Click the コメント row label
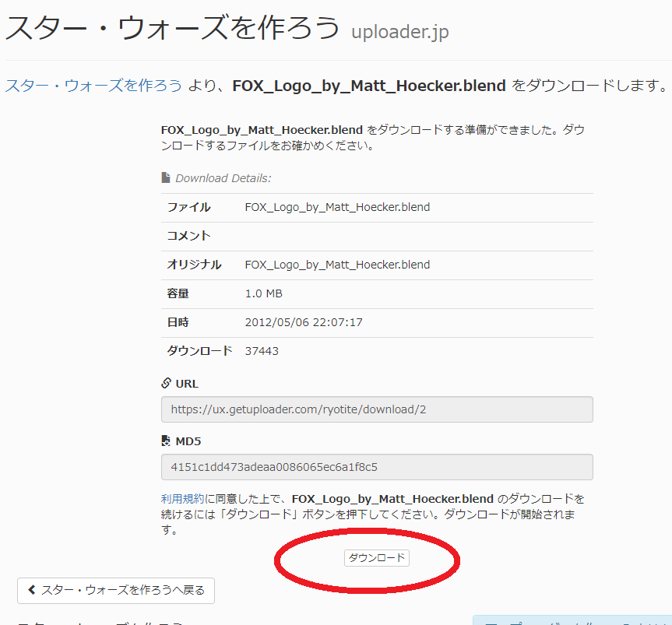Viewport: 672px width, 625px height. tap(188, 236)
